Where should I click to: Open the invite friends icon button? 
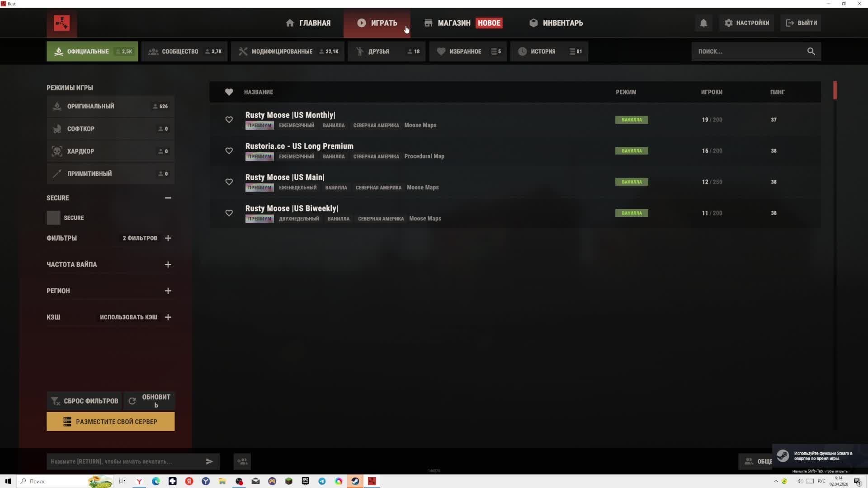tap(242, 461)
